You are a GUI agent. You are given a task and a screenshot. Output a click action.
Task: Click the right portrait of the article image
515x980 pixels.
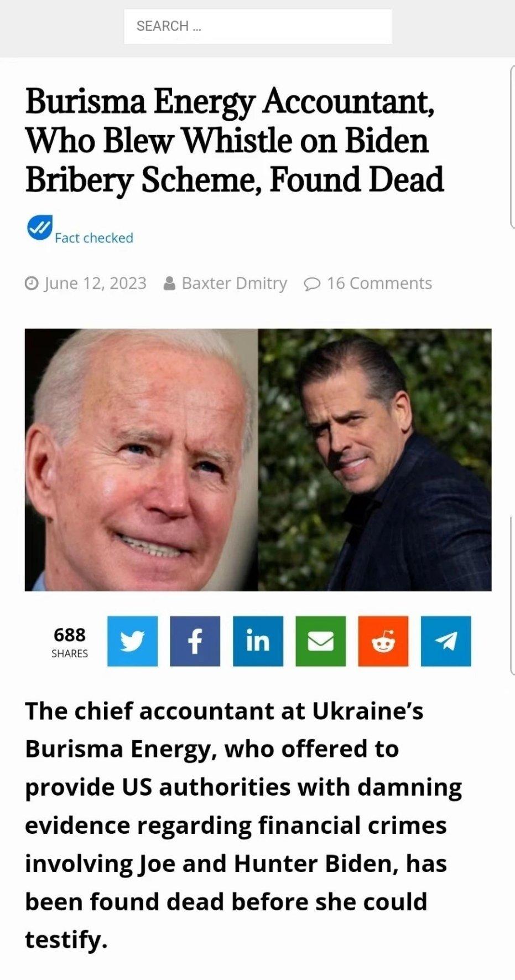[375, 460]
